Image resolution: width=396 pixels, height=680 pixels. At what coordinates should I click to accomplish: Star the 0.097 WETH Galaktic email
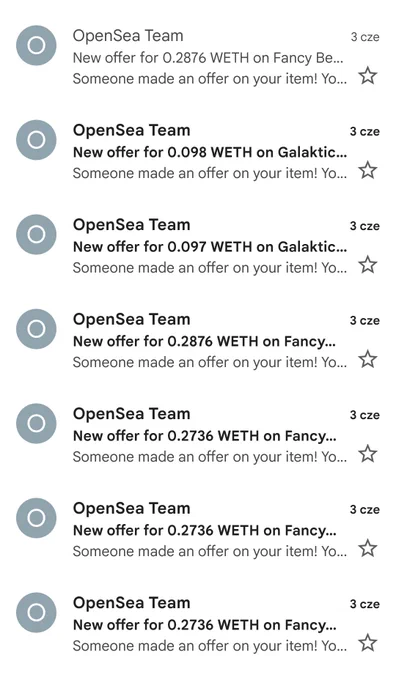coord(368,265)
